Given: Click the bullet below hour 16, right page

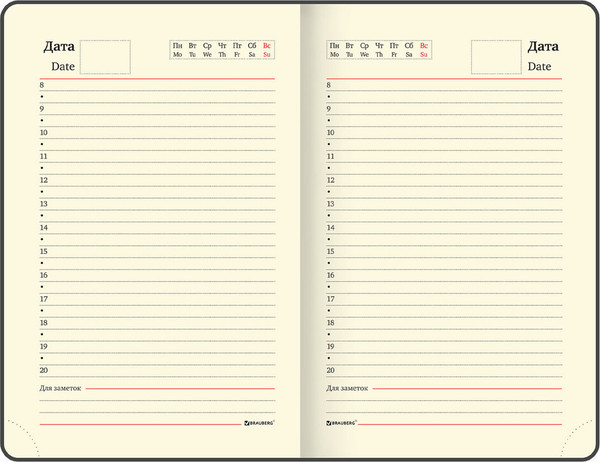Looking at the screenshot, I should [329, 287].
